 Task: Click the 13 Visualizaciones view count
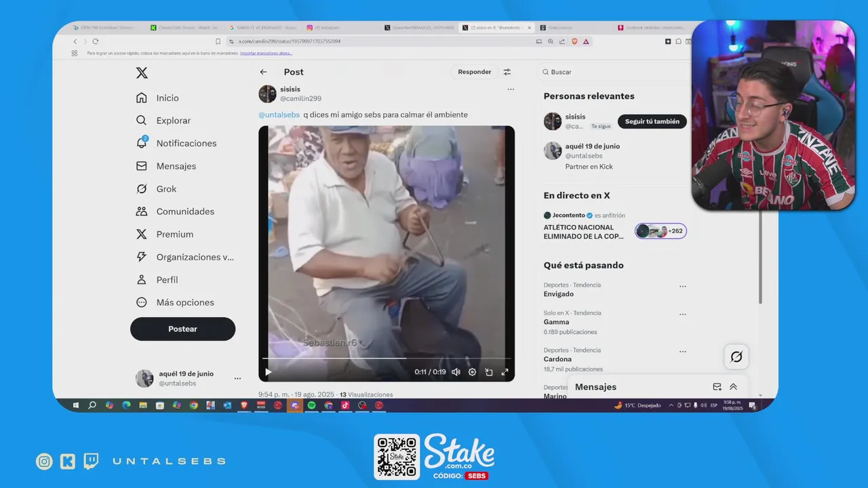coord(366,394)
